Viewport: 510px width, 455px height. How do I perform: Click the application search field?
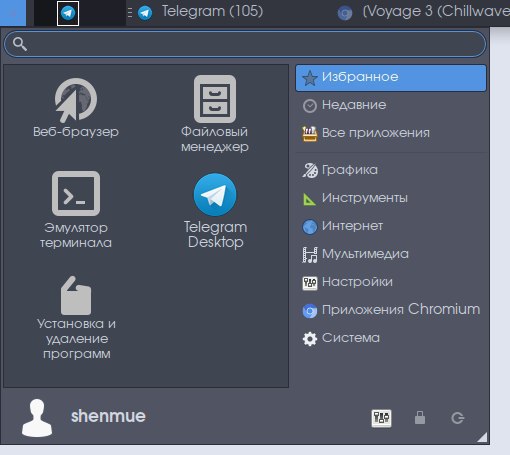[245, 44]
